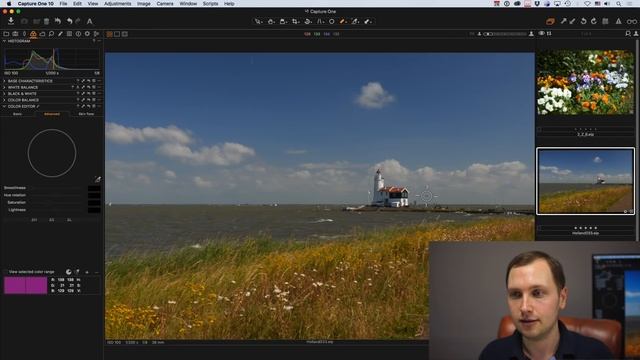The image size is (640, 360).
Task: Click the orange viewer layout icon top right
Action: 550,21
